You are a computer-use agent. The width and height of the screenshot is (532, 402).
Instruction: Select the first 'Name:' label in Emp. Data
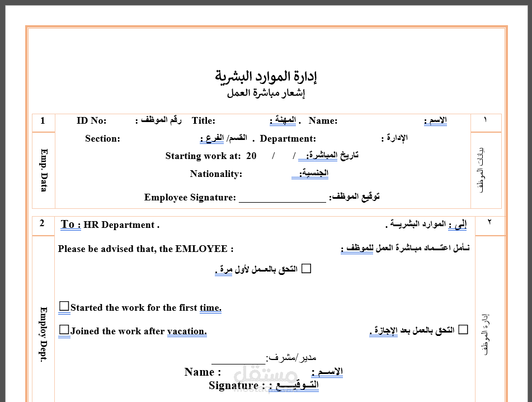(323, 120)
